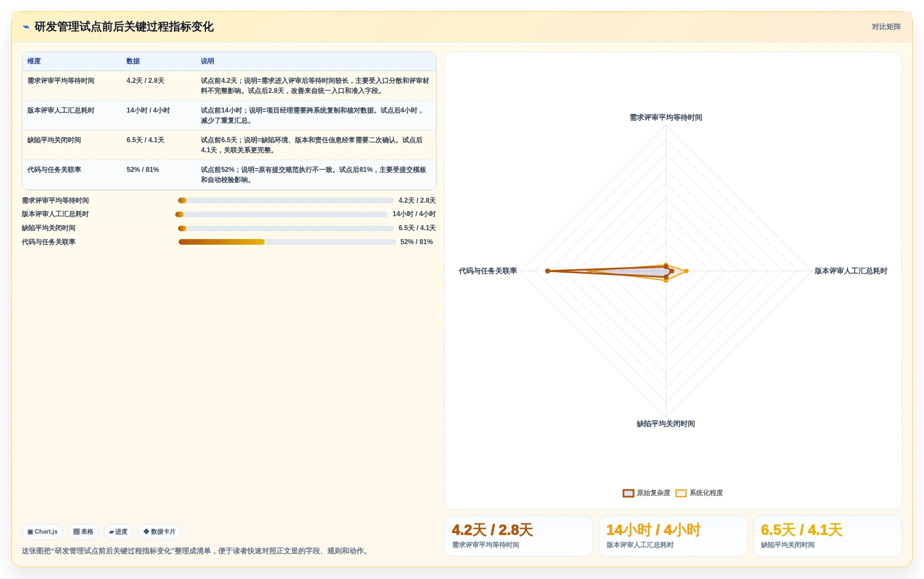Select table row 代码与任务关联率
This screenshot has width=924, height=579.
pos(229,175)
